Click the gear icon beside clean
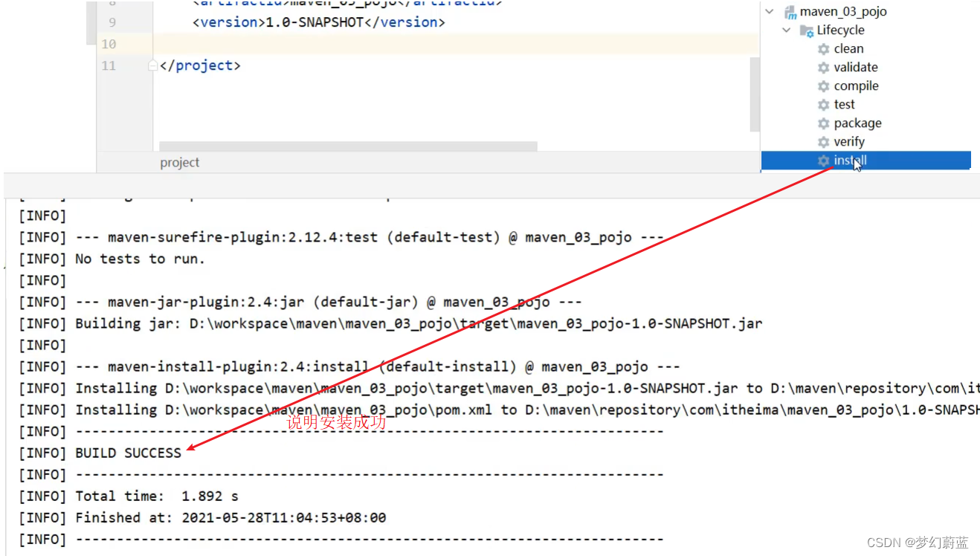This screenshot has height=556, width=980. (823, 49)
